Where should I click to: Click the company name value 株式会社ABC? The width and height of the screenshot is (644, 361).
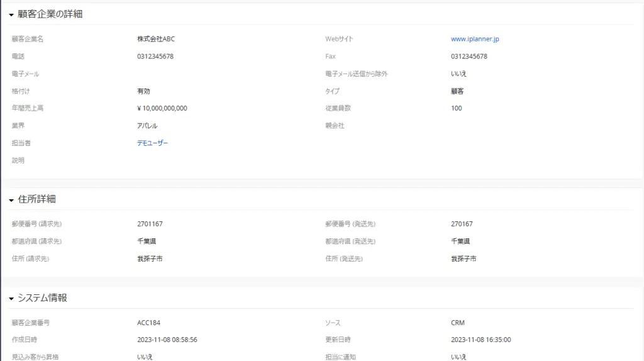[x=156, y=39]
